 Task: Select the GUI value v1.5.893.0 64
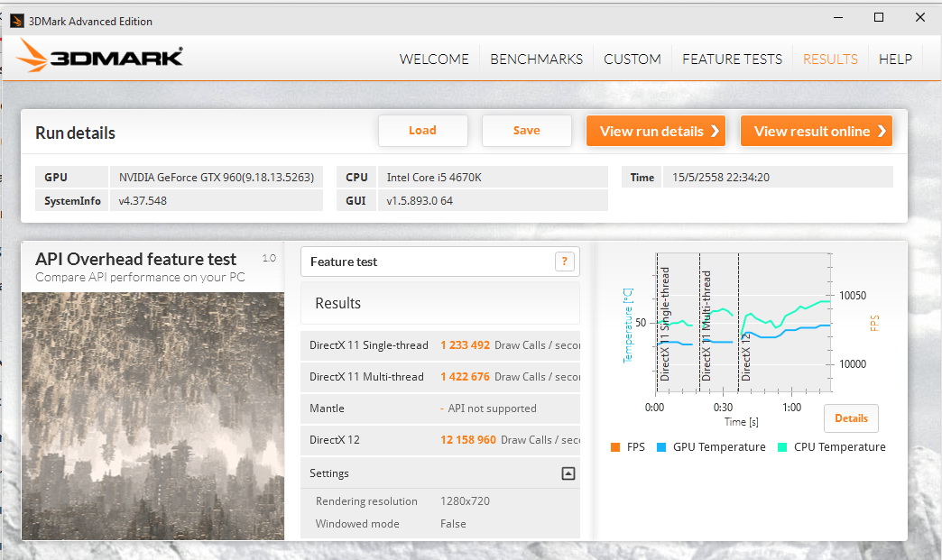[x=493, y=200]
